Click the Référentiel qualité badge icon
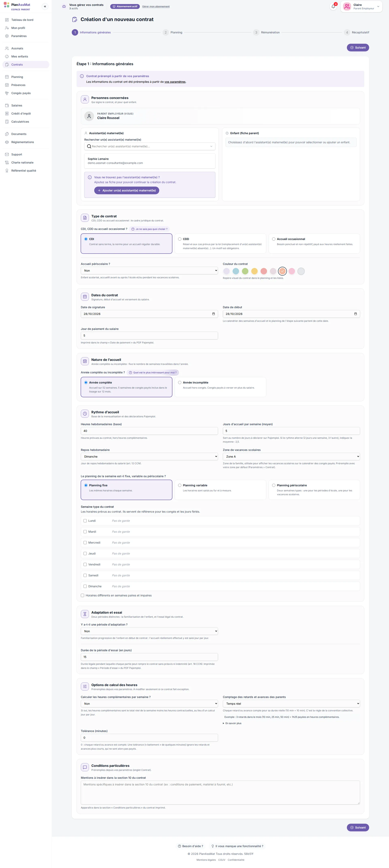 (x=7, y=170)
